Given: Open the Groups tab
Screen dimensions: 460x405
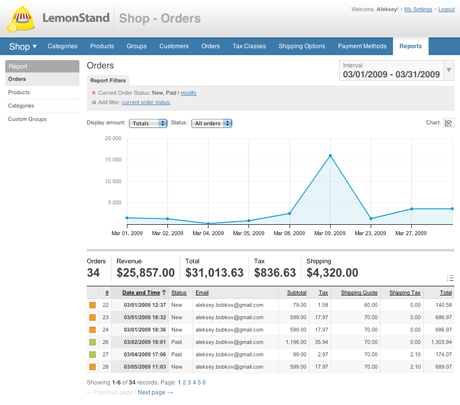Looking at the screenshot, I should coord(137,46).
